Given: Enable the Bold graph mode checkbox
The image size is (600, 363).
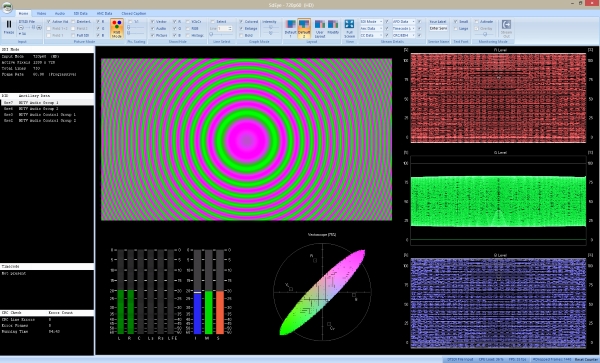Looking at the screenshot, I should coord(241,35).
